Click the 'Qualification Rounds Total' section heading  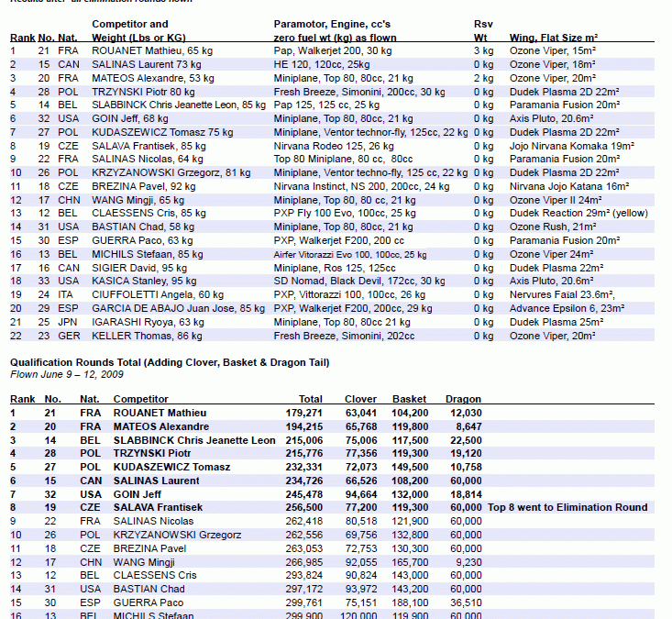coord(170,362)
